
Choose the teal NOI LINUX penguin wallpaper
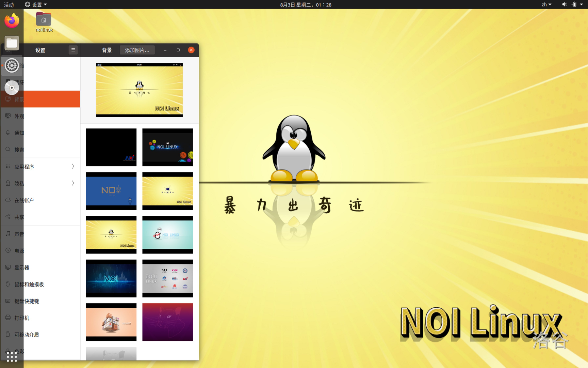(168, 235)
